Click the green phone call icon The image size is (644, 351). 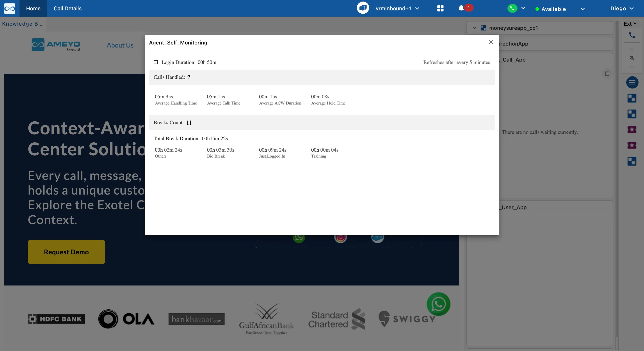[512, 8]
